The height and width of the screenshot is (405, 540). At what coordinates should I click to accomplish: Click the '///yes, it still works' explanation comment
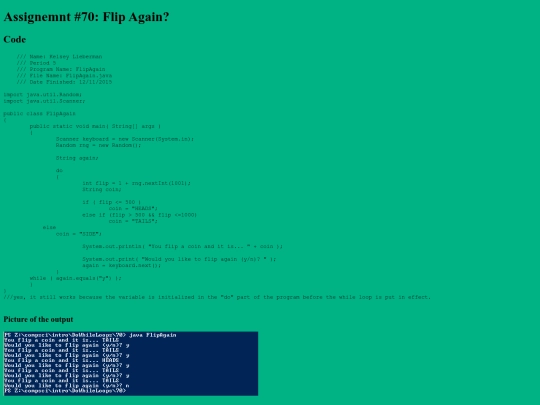[217, 297]
